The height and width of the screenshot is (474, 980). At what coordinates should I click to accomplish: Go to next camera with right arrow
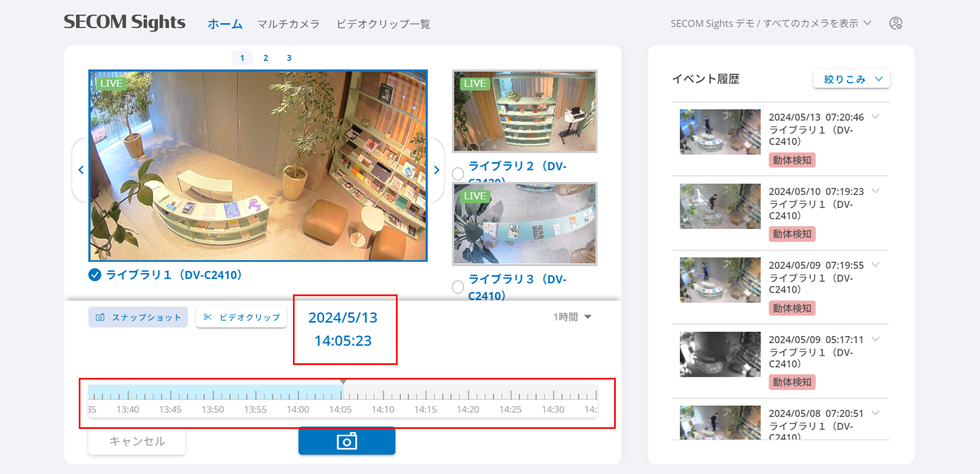pyautogui.click(x=436, y=170)
